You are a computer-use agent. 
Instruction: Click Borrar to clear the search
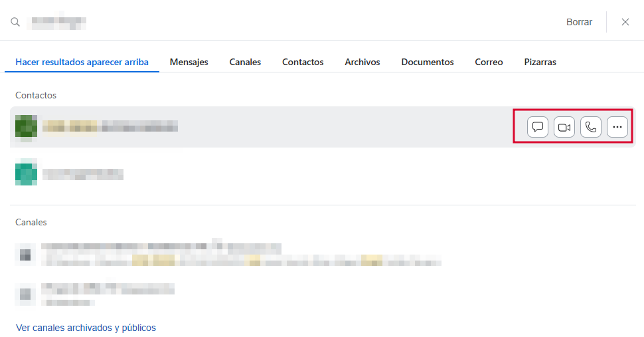(579, 22)
